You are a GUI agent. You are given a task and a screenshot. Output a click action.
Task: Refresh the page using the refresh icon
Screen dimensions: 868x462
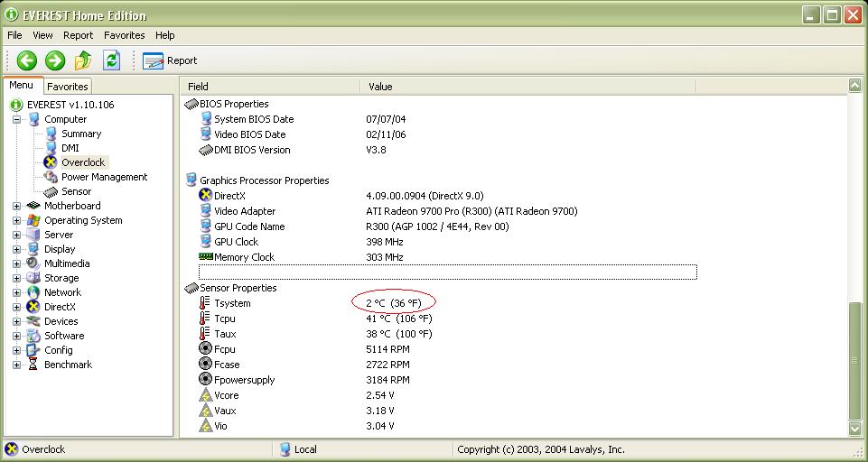click(x=112, y=60)
